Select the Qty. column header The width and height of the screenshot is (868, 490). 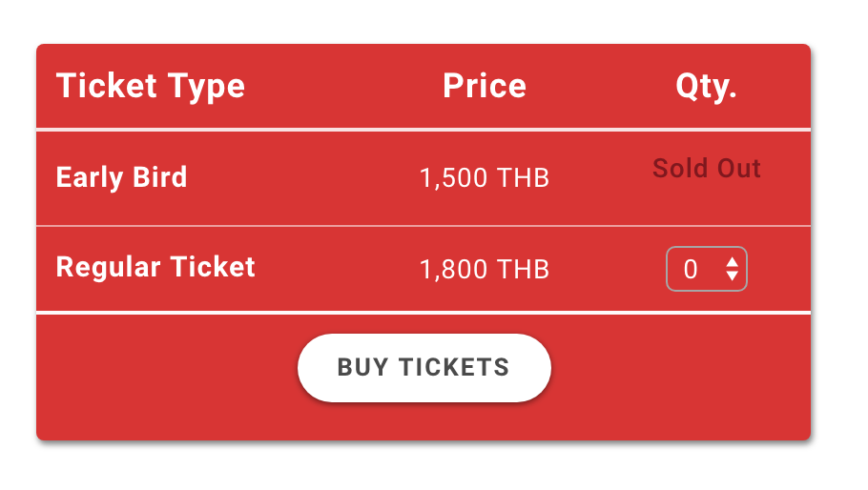pyautogui.click(x=707, y=87)
